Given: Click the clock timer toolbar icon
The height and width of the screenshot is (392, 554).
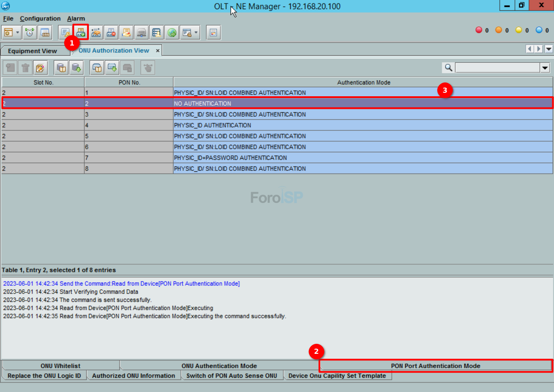Looking at the screenshot, I should (x=30, y=33).
